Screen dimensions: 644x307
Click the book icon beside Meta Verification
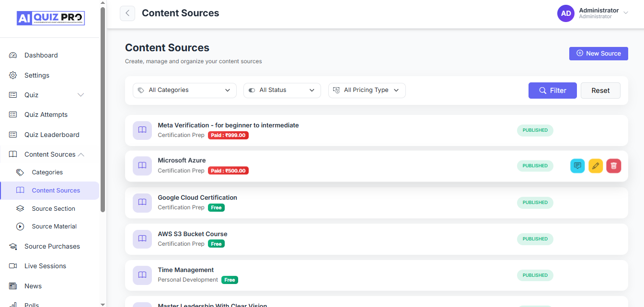tap(142, 130)
